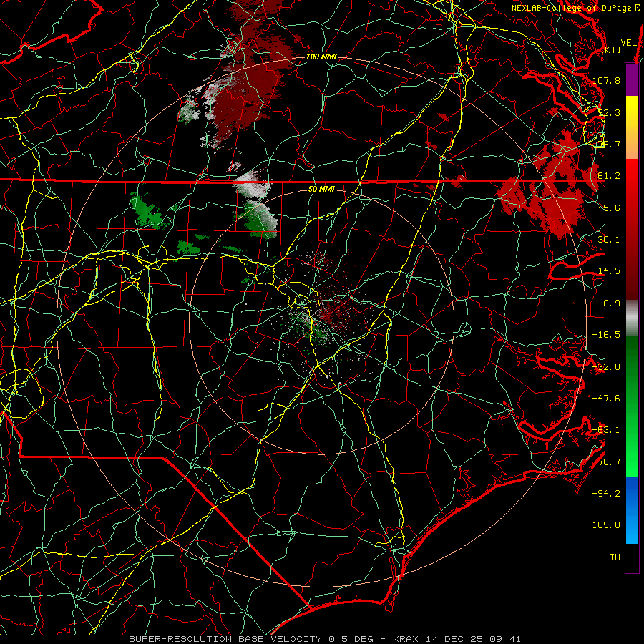The height and width of the screenshot is (644, 644).
Task: Select the -78.7 scale value
Action: pos(606,462)
